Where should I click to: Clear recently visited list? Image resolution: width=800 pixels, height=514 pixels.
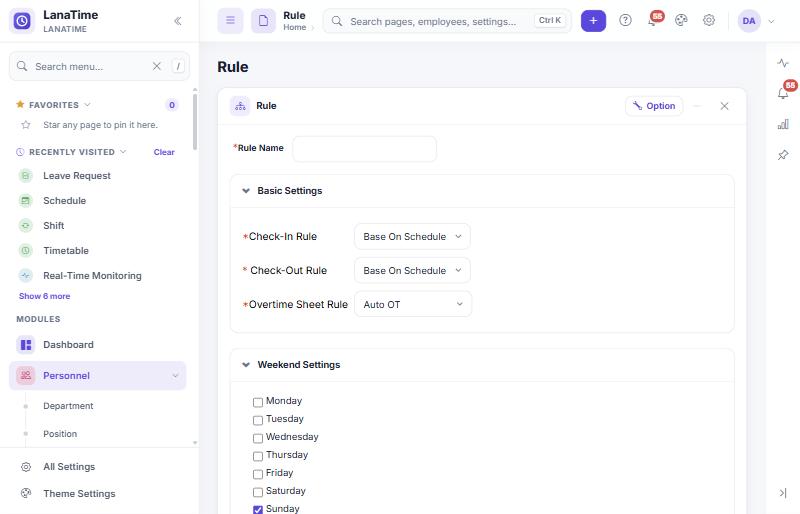click(x=164, y=152)
